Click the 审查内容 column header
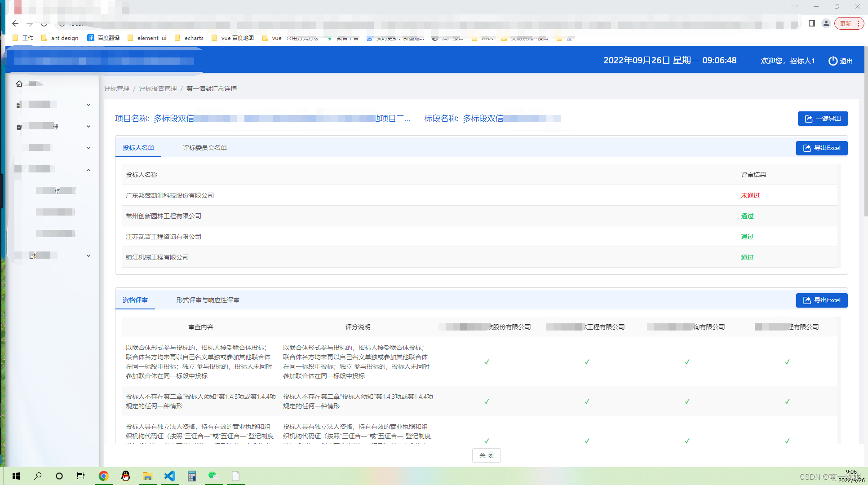This screenshot has width=868, height=485. pyautogui.click(x=201, y=327)
